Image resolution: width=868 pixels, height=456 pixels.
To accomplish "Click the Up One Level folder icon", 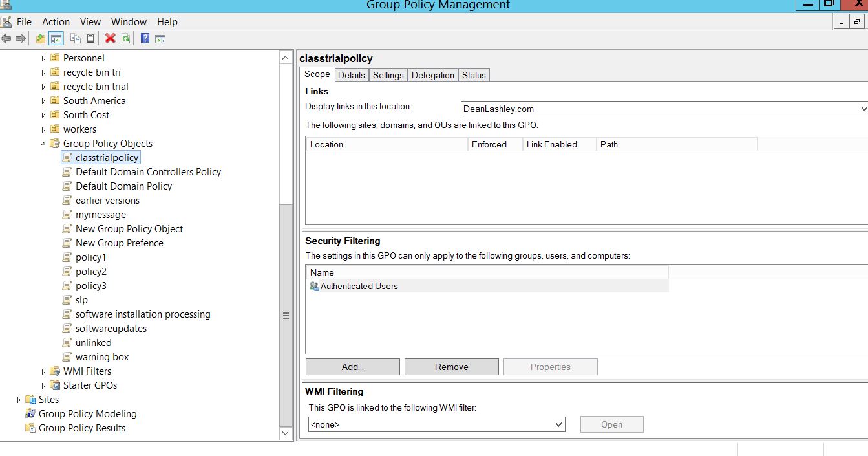I will point(41,39).
